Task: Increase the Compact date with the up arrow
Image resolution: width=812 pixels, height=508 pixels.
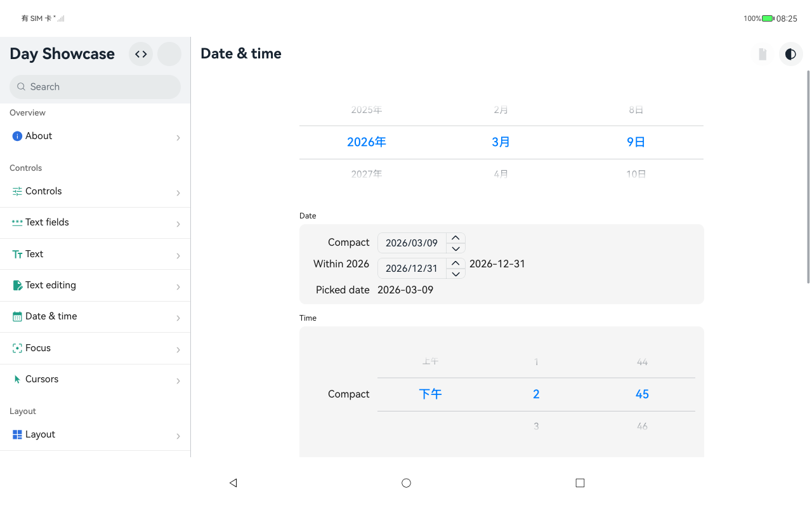Action: click(x=455, y=238)
